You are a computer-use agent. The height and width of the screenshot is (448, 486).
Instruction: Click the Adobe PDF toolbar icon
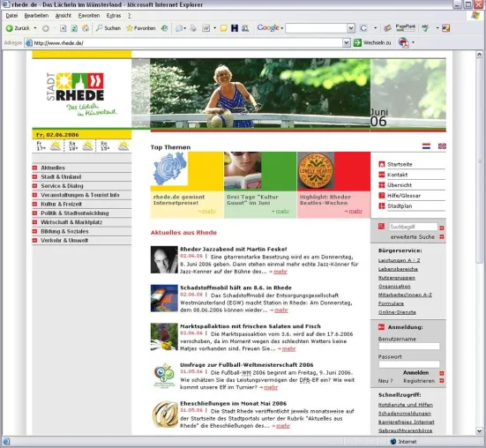(x=403, y=42)
